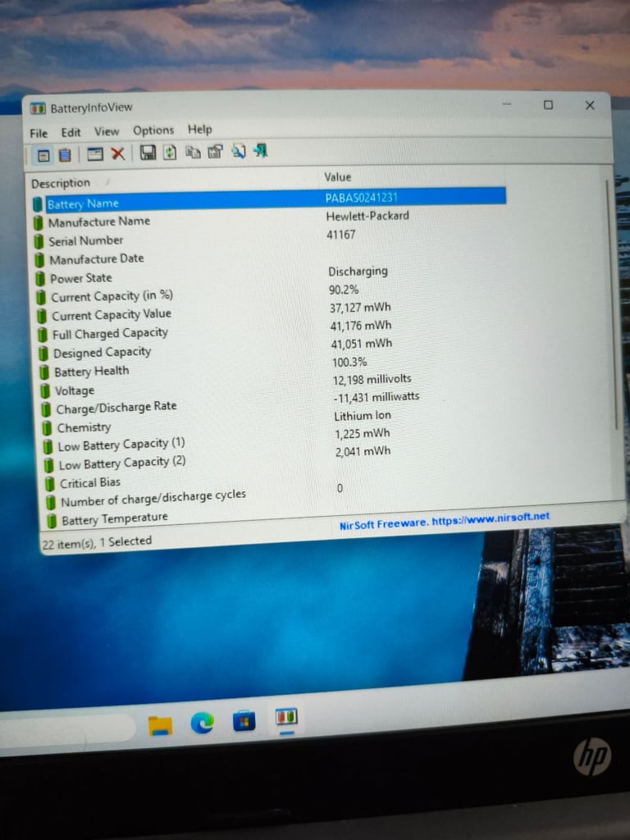Viewport: 630px width, 840px height.
Task: Click the window-shaped icon left of the red X
Action: click(95, 154)
